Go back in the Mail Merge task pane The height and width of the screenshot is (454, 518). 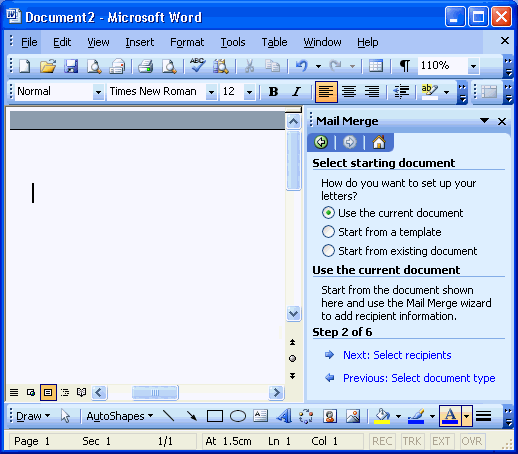click(321, 142)
